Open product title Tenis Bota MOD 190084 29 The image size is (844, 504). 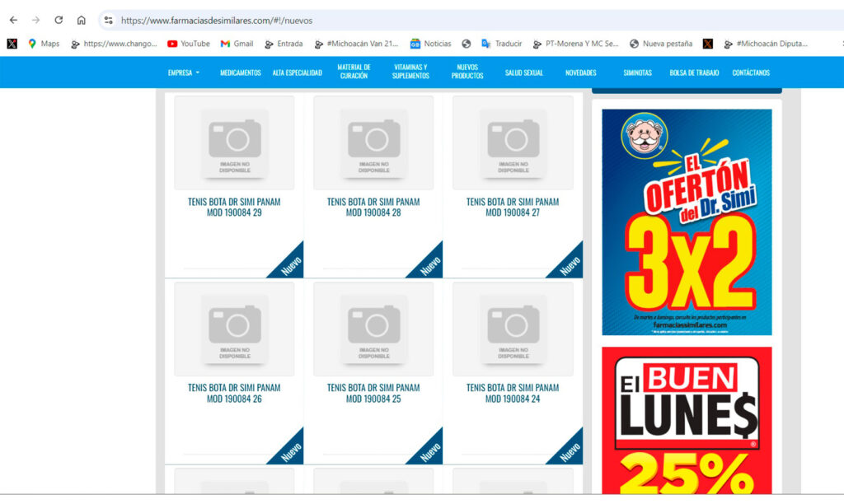pos(234,207)
